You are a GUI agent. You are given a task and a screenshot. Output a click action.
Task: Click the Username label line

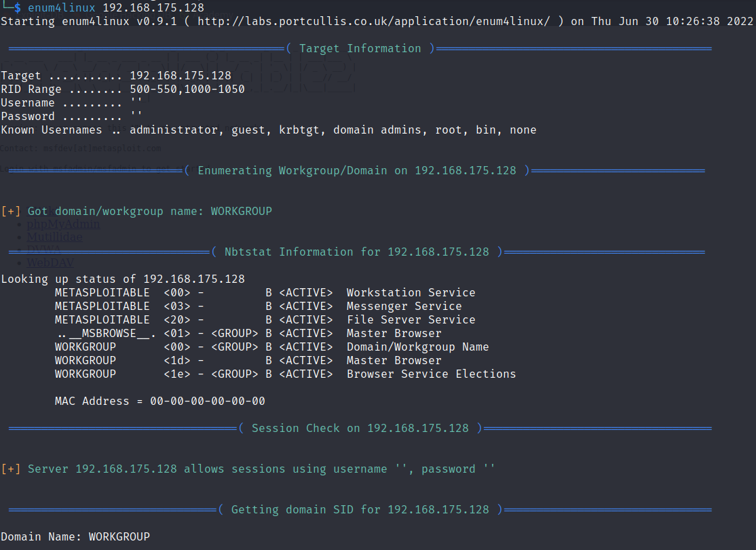point(71,102)
